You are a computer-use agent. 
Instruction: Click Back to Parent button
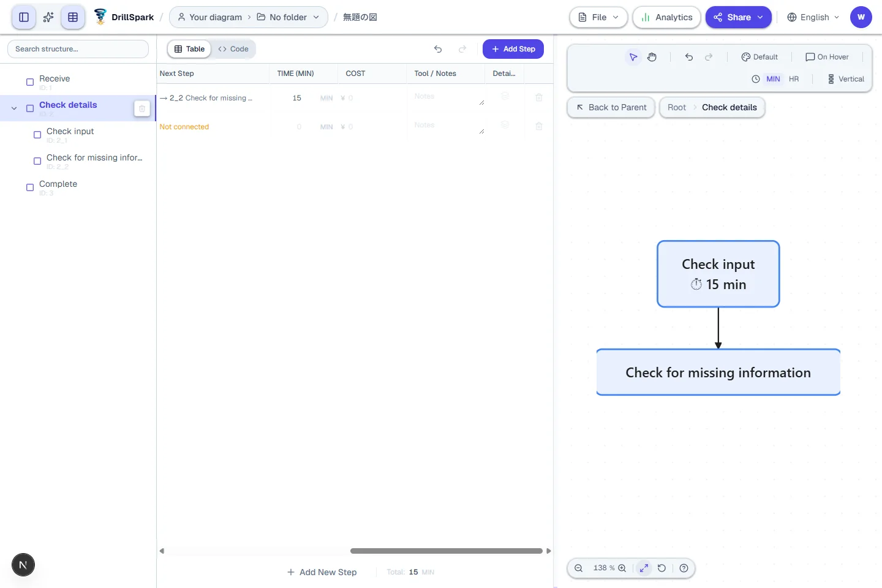611,107
